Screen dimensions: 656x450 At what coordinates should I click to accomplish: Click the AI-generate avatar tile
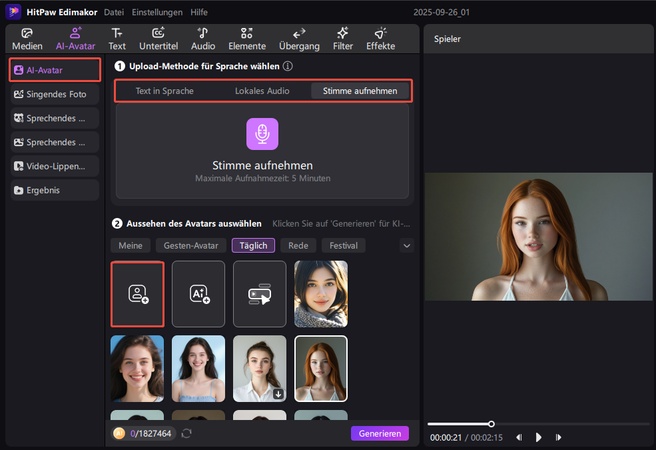point(198,294)
